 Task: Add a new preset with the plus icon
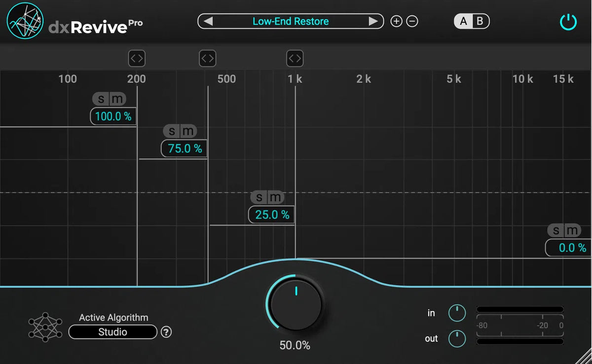tap(396, 21)
